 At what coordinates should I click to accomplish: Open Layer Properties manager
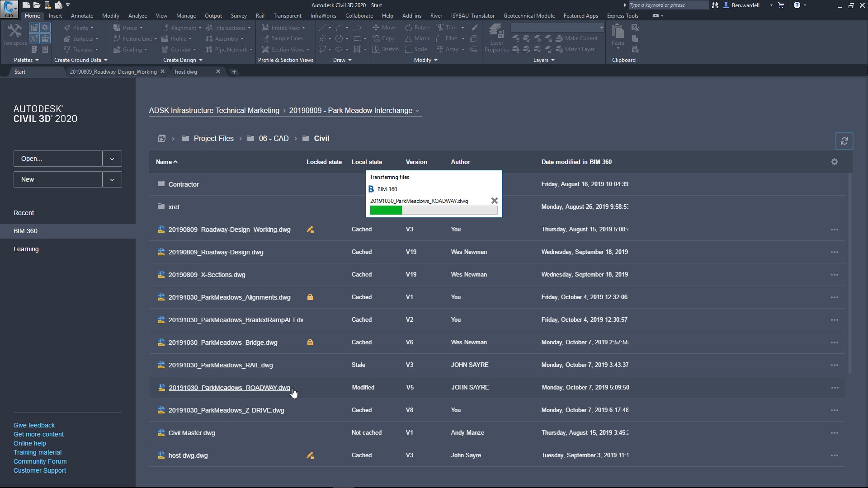pos(496,38)
